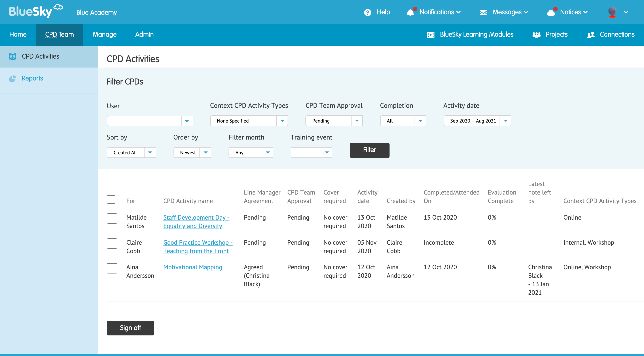Tick the checkbox for Claire Cobb row
644x356 pixels.
click(x=112, y=244)
